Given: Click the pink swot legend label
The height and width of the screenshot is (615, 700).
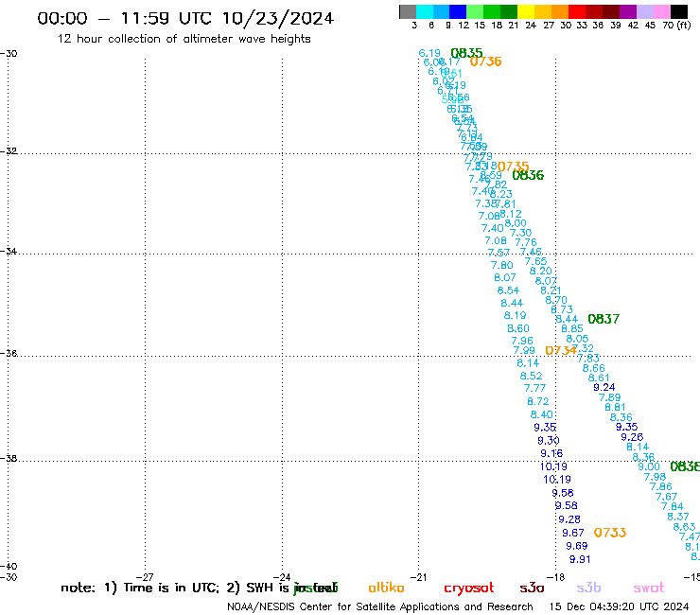Looking at the screenshot, I should pyautogui.click(x=649, y=588).
